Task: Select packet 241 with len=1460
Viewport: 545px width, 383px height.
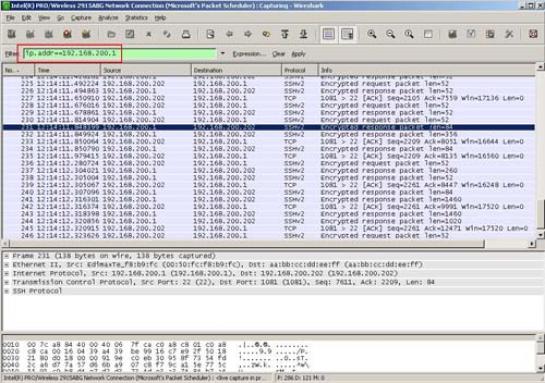Action: pos(269,199)
